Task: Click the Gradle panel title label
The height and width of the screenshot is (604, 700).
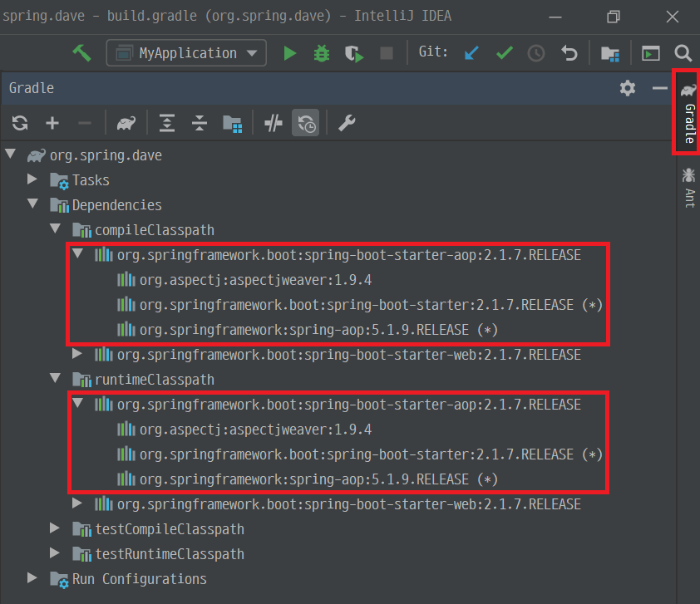Action: [x=32, y=88]
